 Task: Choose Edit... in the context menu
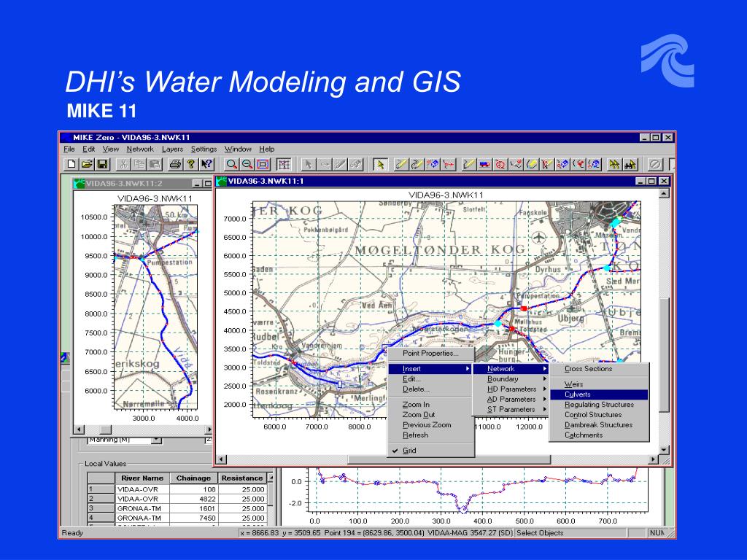(x=430, y=379)
